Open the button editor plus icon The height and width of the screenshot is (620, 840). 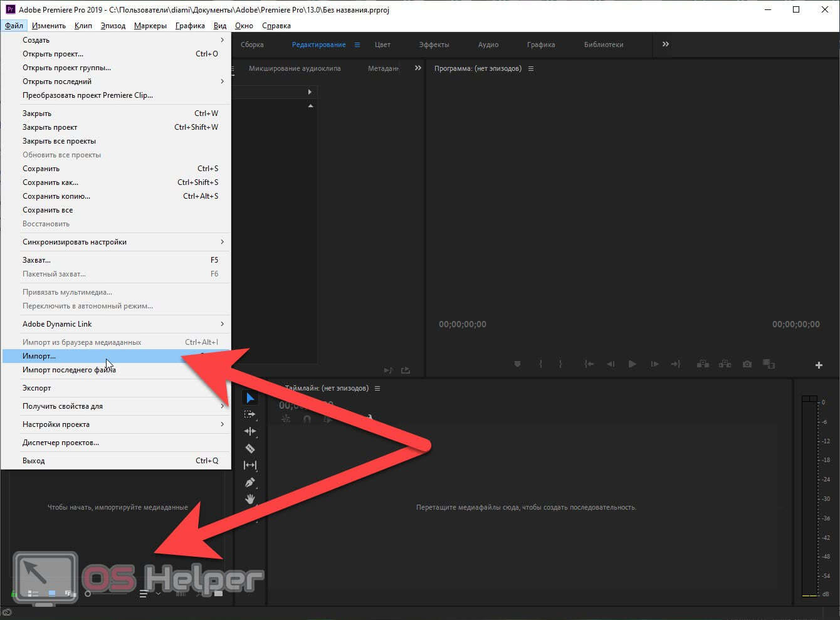[819, 365]
